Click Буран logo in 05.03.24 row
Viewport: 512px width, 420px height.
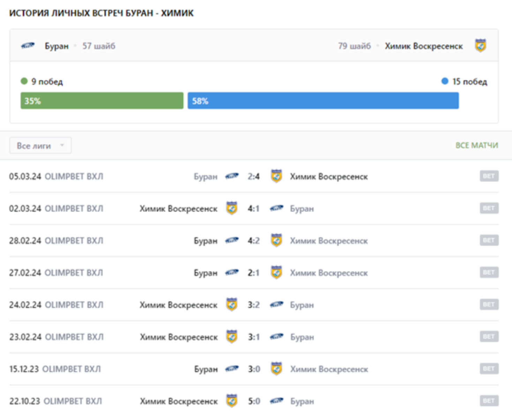tap(232, 176)
